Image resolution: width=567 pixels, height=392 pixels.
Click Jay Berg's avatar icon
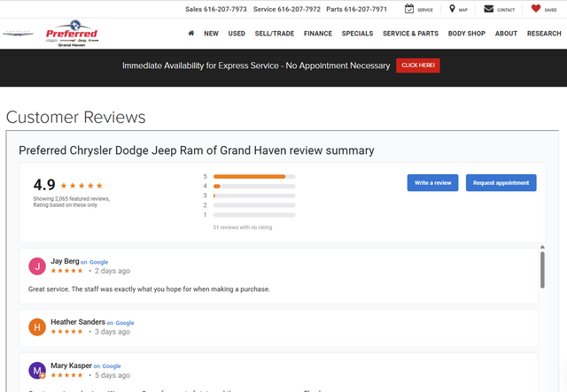click(37, 266)
